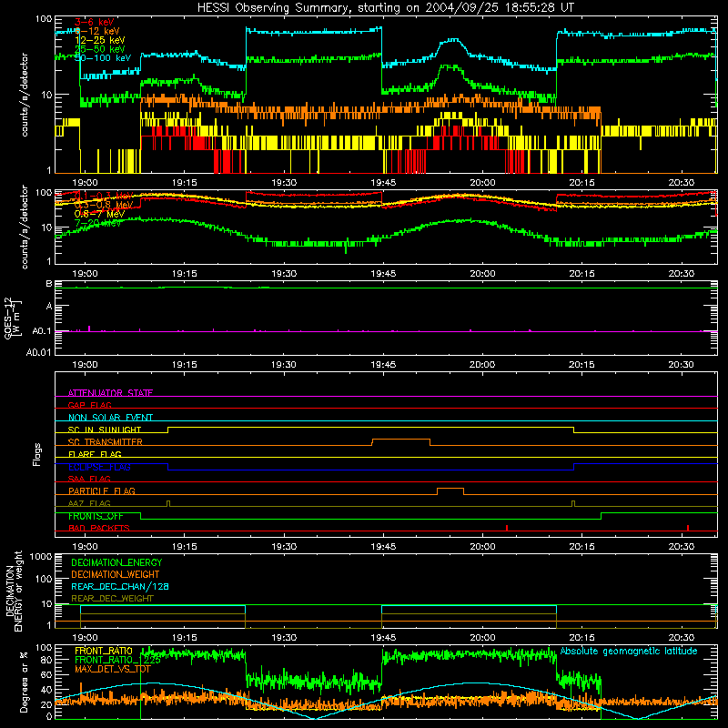Click the DECIMATION ENERGY or weight axis title
Viewport: 728px width, 728px height.
coord(13,591)
